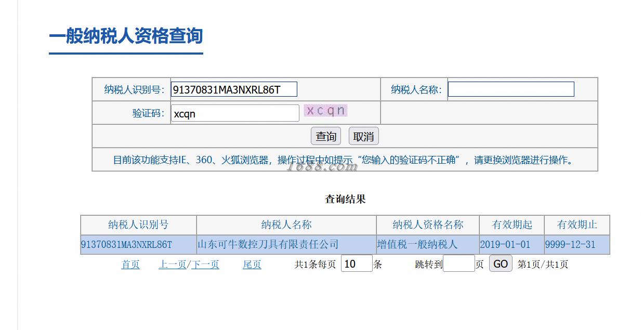Click the 跳转到 page number field
The width and height of the screenshot is (644, 330).
pyautogui.click(x=459, y=263)
